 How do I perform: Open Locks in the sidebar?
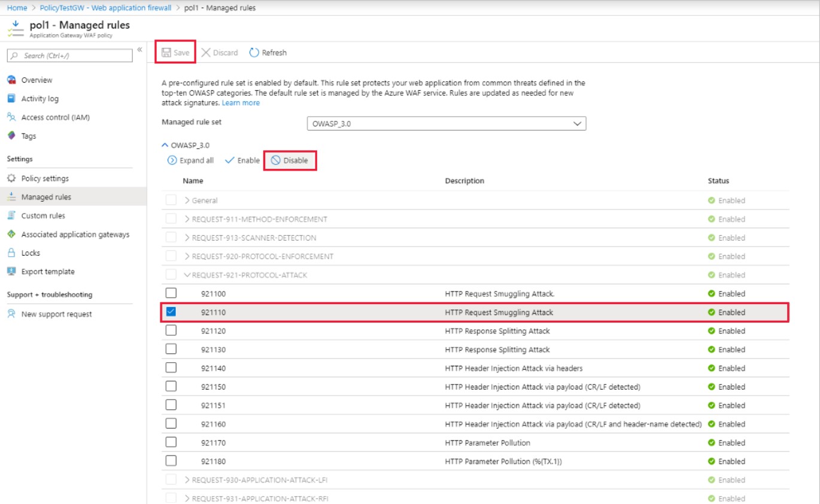pyautogui.click(x=31, y=253)
